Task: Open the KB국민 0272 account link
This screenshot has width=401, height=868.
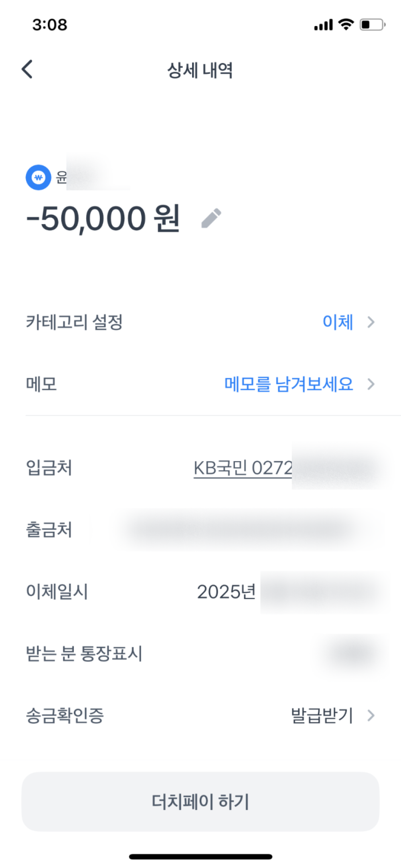Action: (243, 468)
